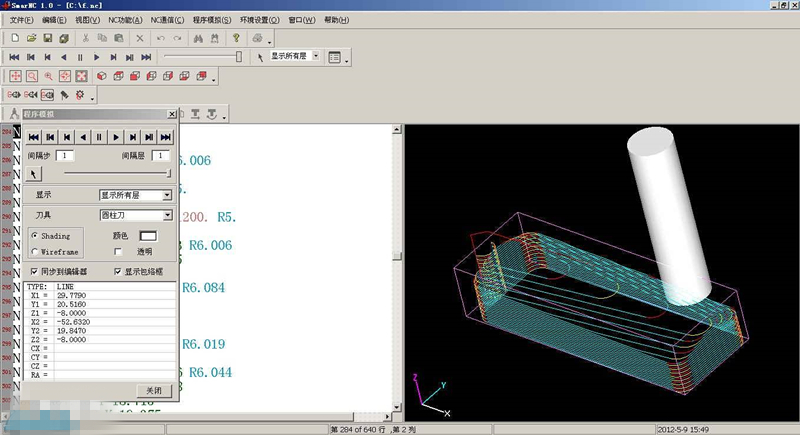Screen dimensions: 800x435
Task: Click the 间隔步 input field
Action: coord(64,156)
